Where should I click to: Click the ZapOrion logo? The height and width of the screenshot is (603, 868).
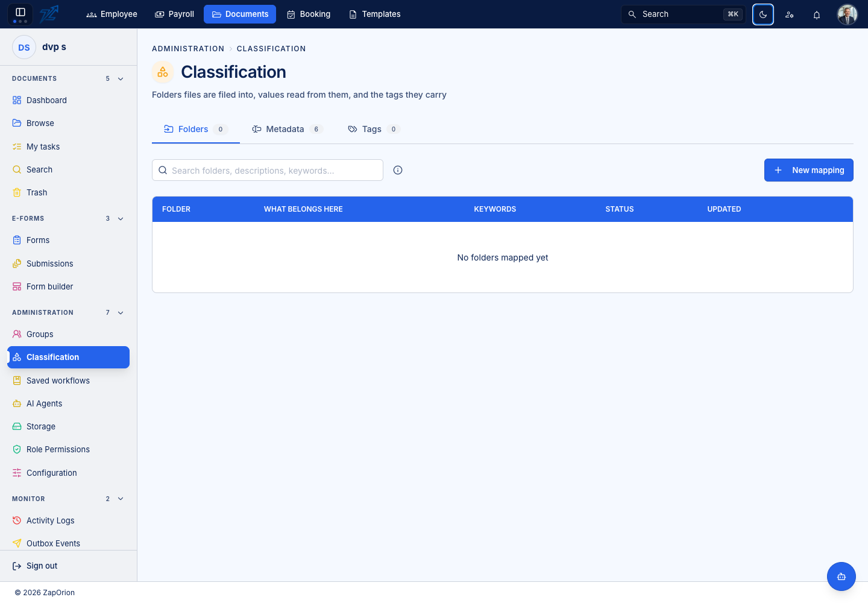coord(49,14)
